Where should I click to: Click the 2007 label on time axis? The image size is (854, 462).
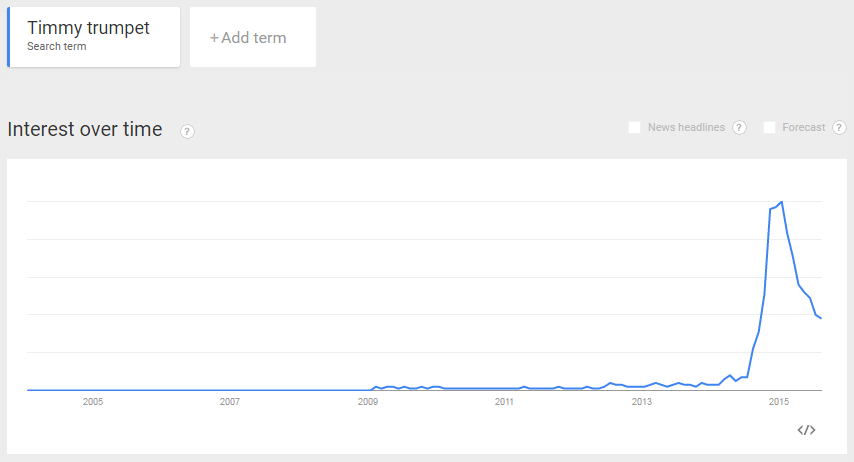[x=229, y=402]
